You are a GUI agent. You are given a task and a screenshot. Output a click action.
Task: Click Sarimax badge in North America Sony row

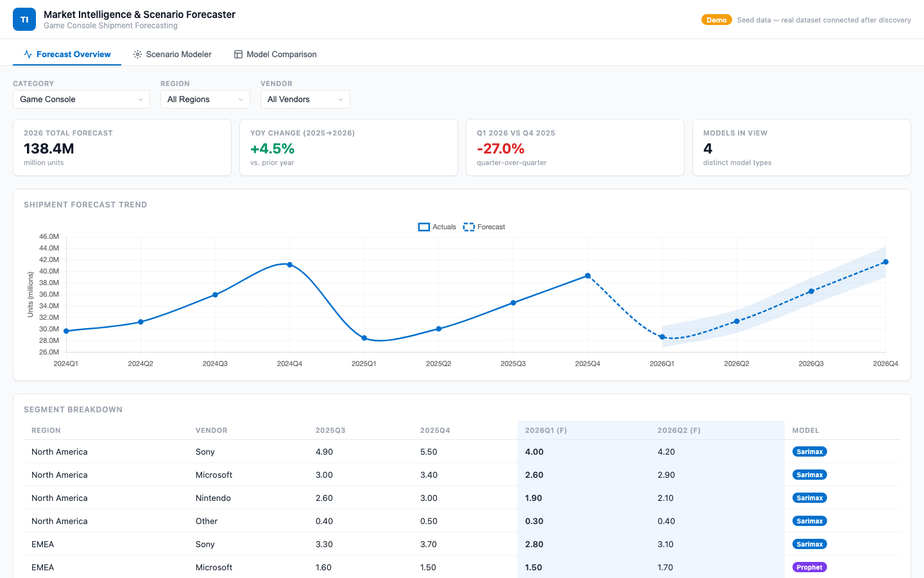810,451
